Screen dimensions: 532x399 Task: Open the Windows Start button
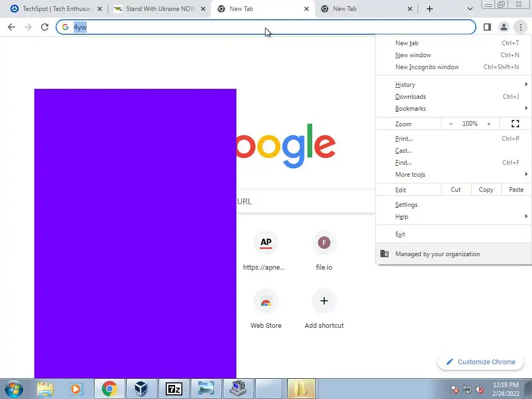(14, 389)
